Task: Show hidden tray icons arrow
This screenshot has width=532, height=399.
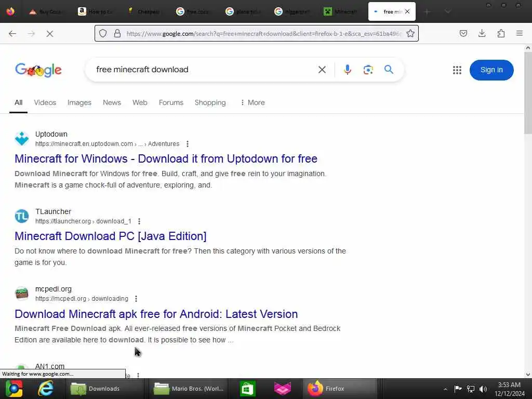Action: 445,389
